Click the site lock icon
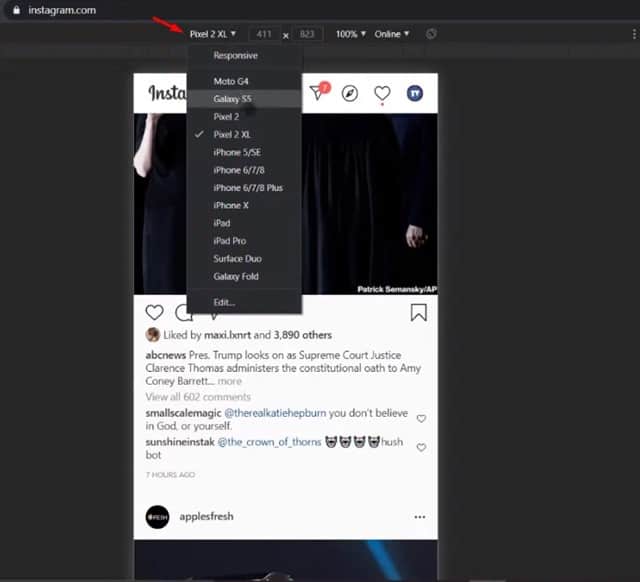 16,10
